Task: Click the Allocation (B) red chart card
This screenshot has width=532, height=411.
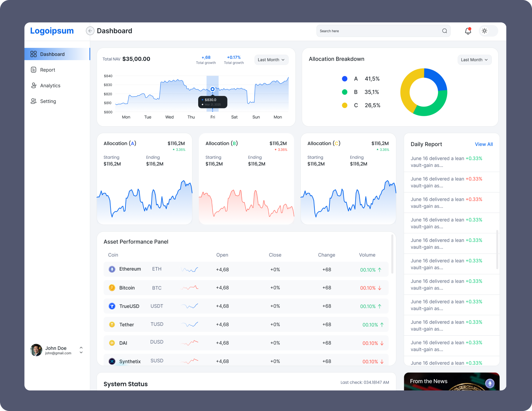Action: [246, 179]
